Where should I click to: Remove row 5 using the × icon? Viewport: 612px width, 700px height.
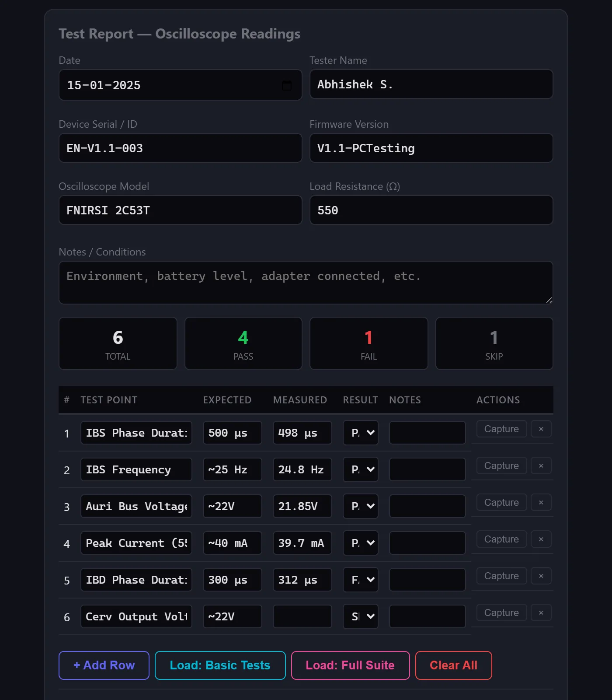[x=541, y=576]
